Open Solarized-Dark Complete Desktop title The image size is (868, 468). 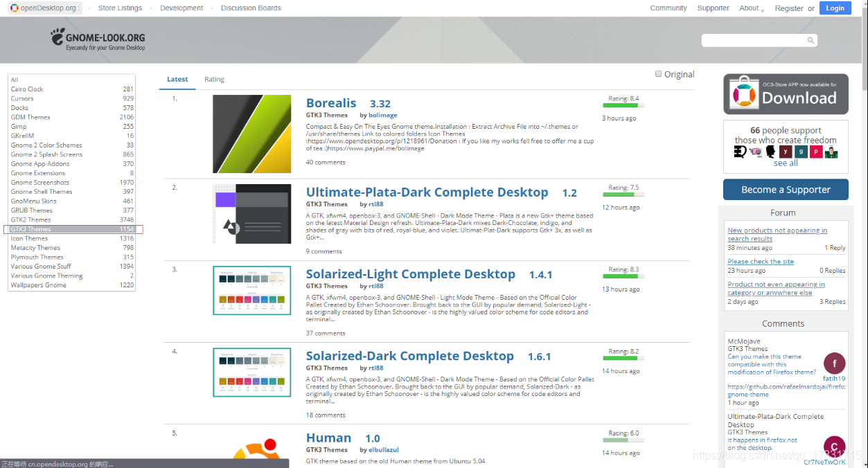(410, 356)
